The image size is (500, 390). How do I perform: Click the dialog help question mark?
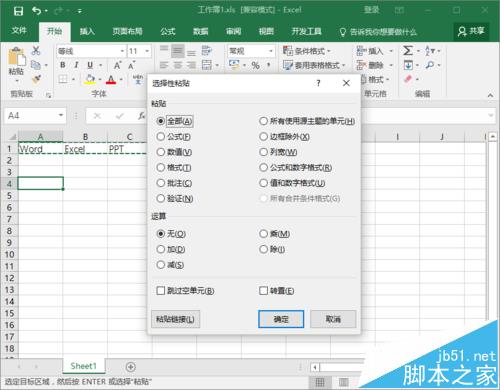coord(318,83)
